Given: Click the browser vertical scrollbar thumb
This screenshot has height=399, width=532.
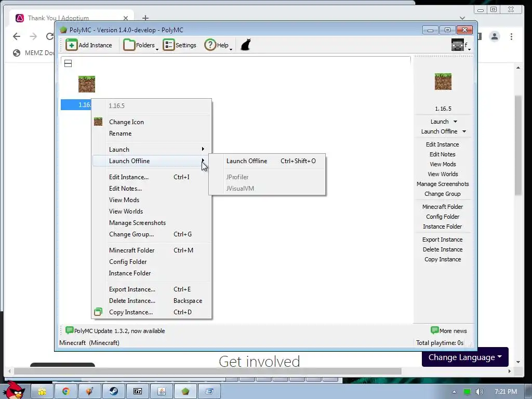Looking at the screenshot, I should coord(518,145).
